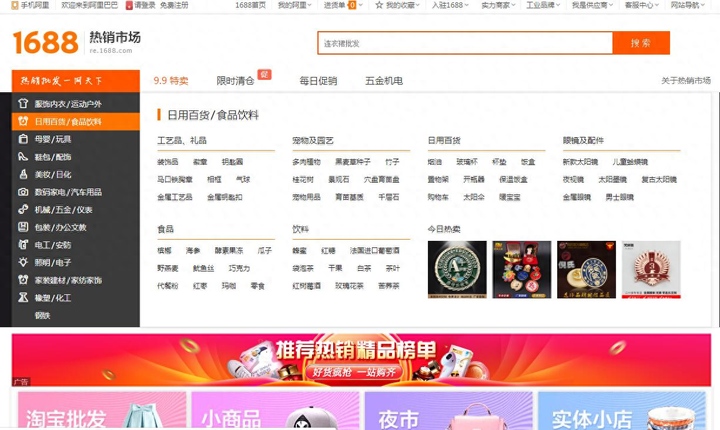Click the 免费注册 link
Screen dimensions: 720x430
[x=174, y=5]
